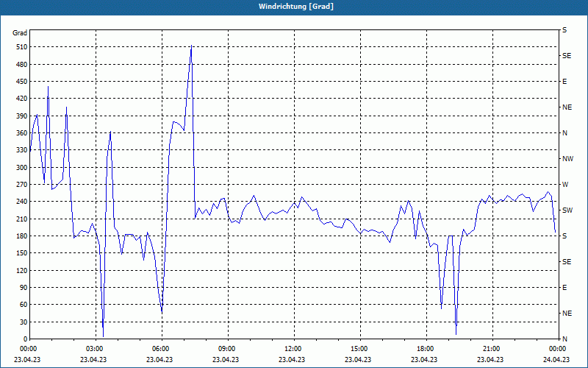Select the 15:00 time label
Viewport: 588px width, 368px height.
pos(359,349)
